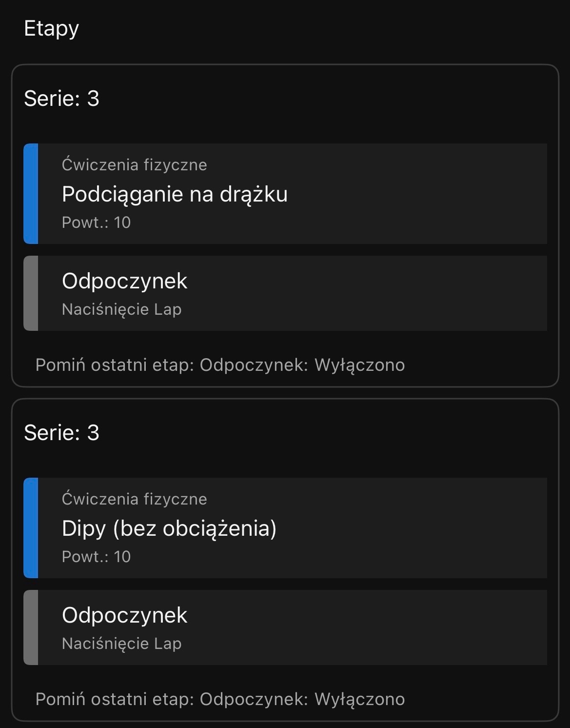Click Ćwiczenia fizyczne label above Podciąganie na drążku
Image resolution: width=570 pixels, height=728 pixels.
click(x=134, y=165)
